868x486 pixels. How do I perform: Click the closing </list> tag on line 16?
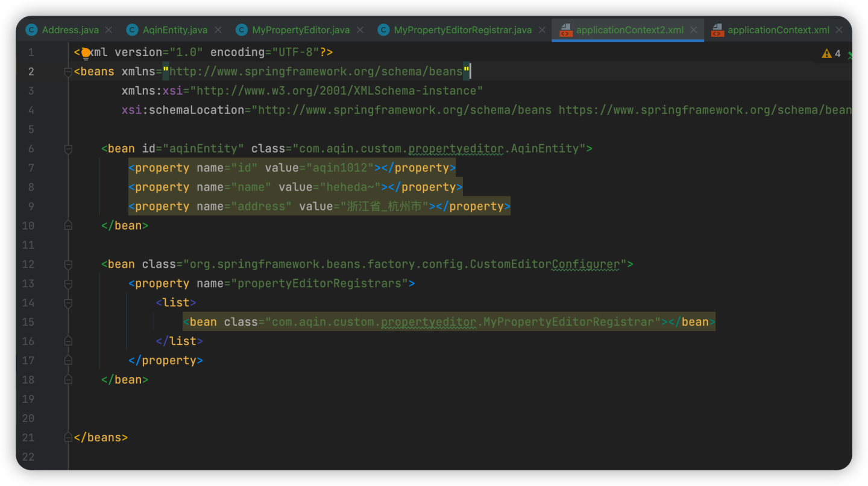pyautogui.click(x=179, y=341)
